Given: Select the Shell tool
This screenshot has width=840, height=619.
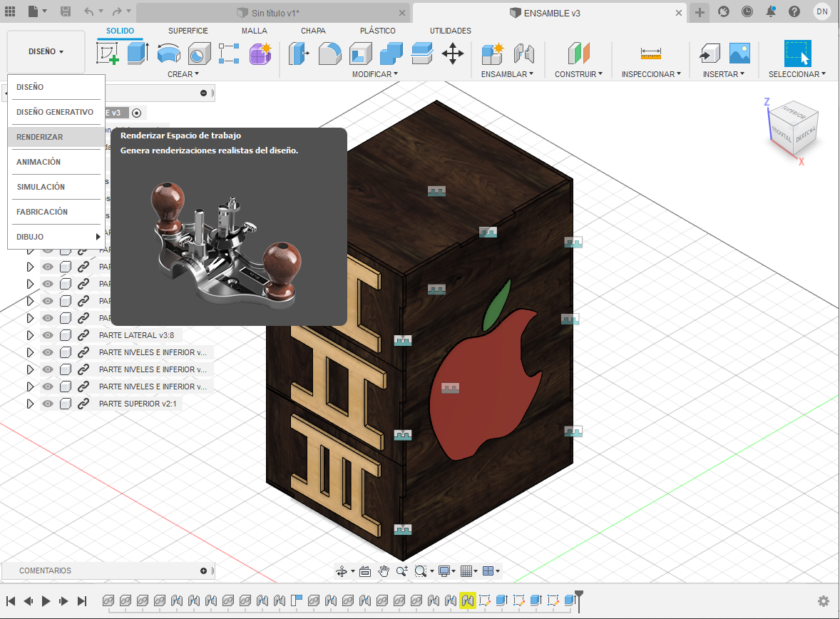Looking at the screenshot, I should click(x=361, y=53).
